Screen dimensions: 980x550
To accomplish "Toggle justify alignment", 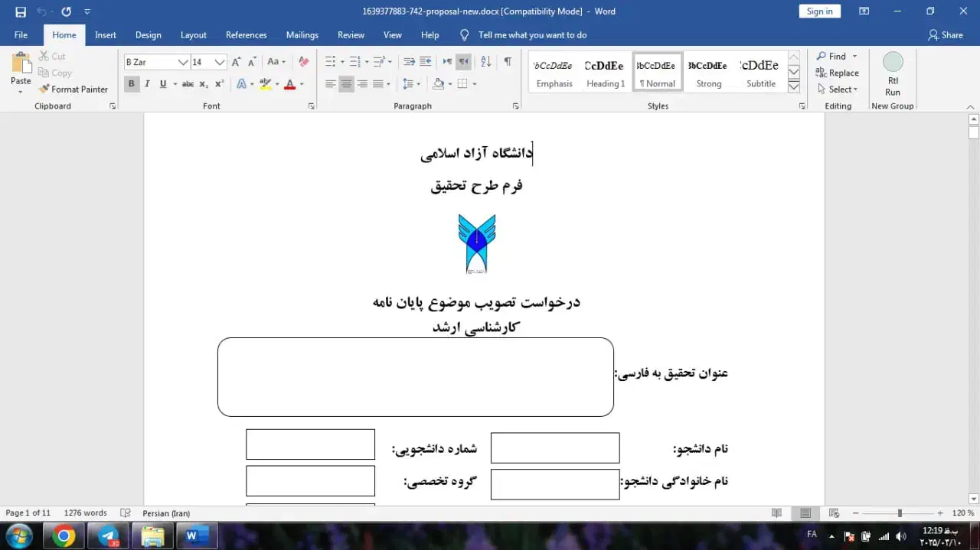I will [377, 84].
